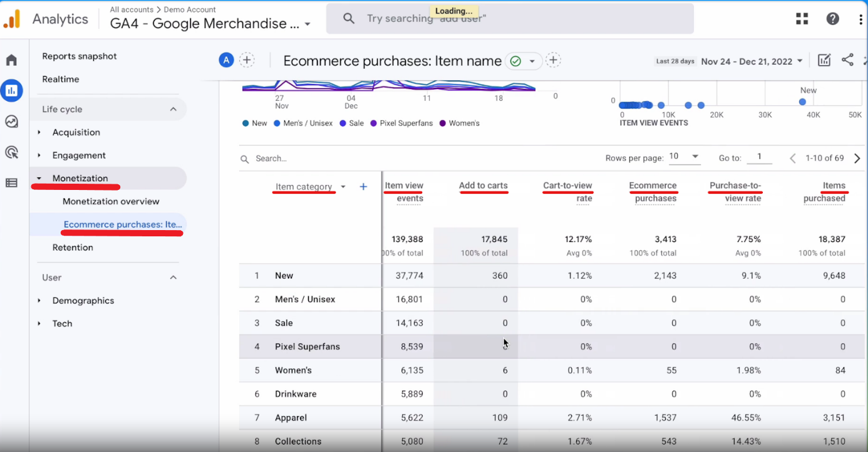Open the date range dropdown
This screenshot has width=868, height=452.
click(x=752, y=61)
